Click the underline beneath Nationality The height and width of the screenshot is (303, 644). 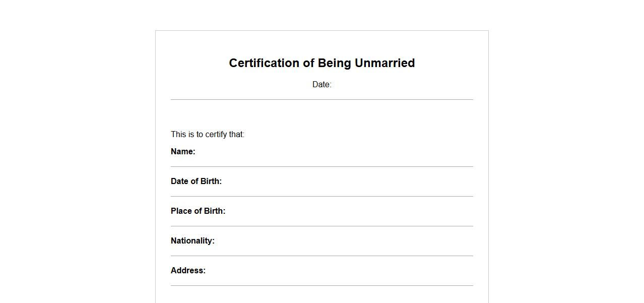(321, 256)
